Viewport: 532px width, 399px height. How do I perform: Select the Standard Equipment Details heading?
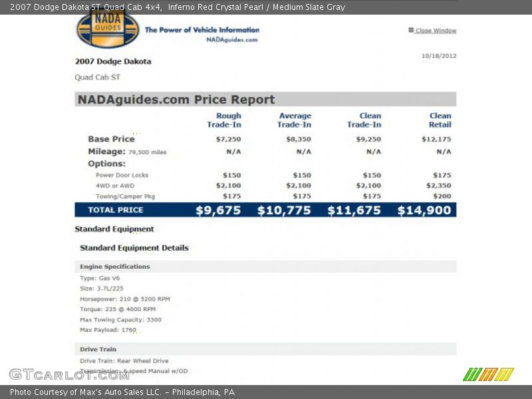pyautogui.click(x=134, y=247)
